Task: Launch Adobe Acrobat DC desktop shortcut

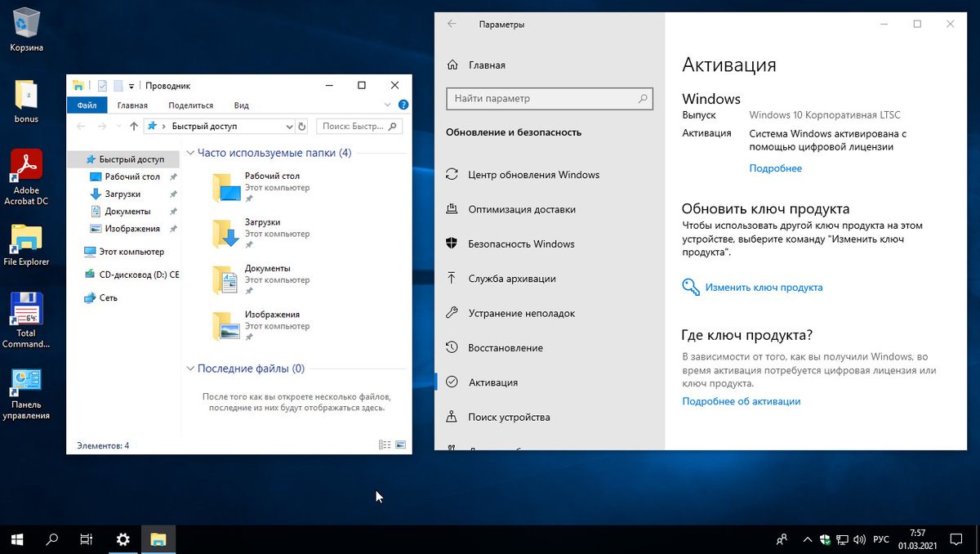Action: pyautogui.click(x=26, y=177)
